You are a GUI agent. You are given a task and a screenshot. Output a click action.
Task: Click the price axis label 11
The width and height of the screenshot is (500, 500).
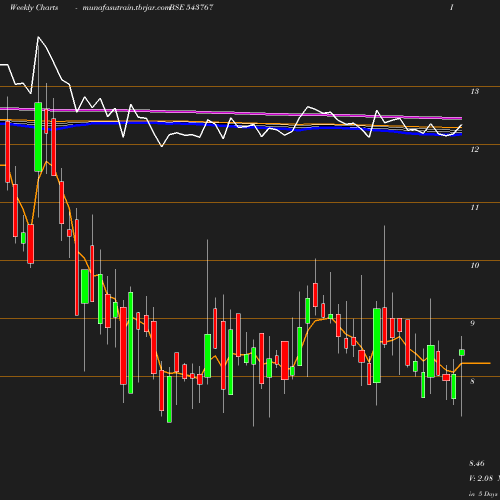coord(475,207)
